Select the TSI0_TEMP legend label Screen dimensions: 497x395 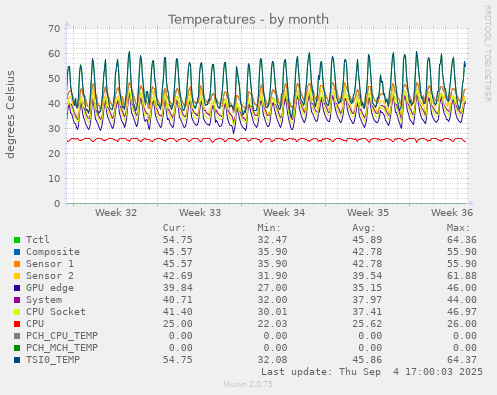[53, 360]
